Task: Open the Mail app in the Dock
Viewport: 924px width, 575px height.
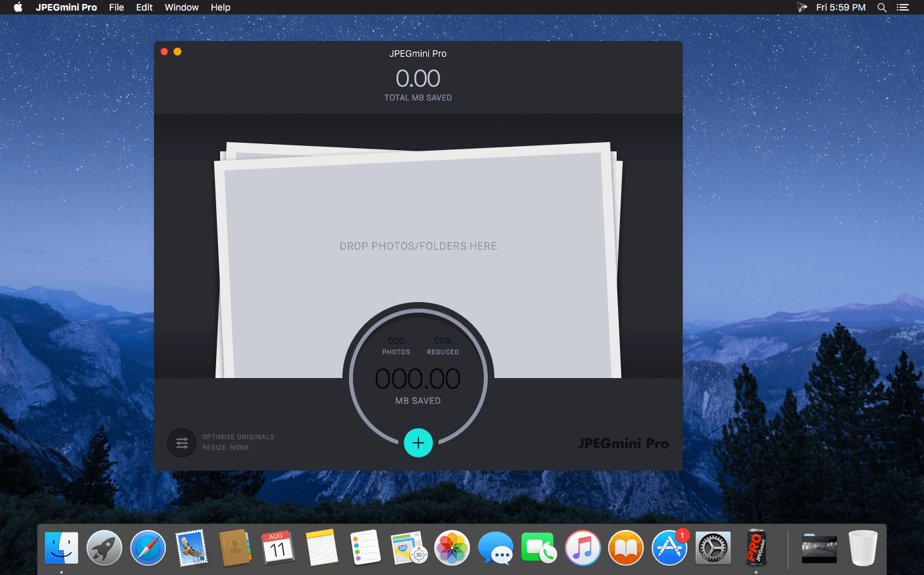Action: click(192, 548)
